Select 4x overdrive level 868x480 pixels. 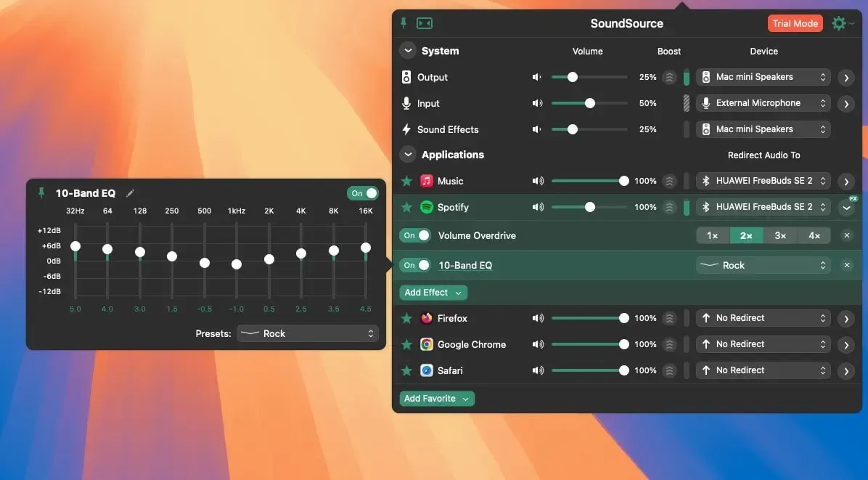pyautogui.click(x=814, y=236)
